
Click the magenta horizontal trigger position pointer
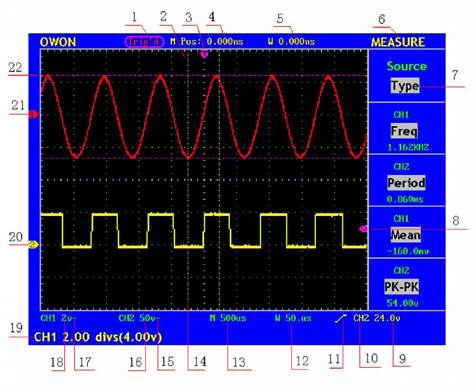pos(204,54)
